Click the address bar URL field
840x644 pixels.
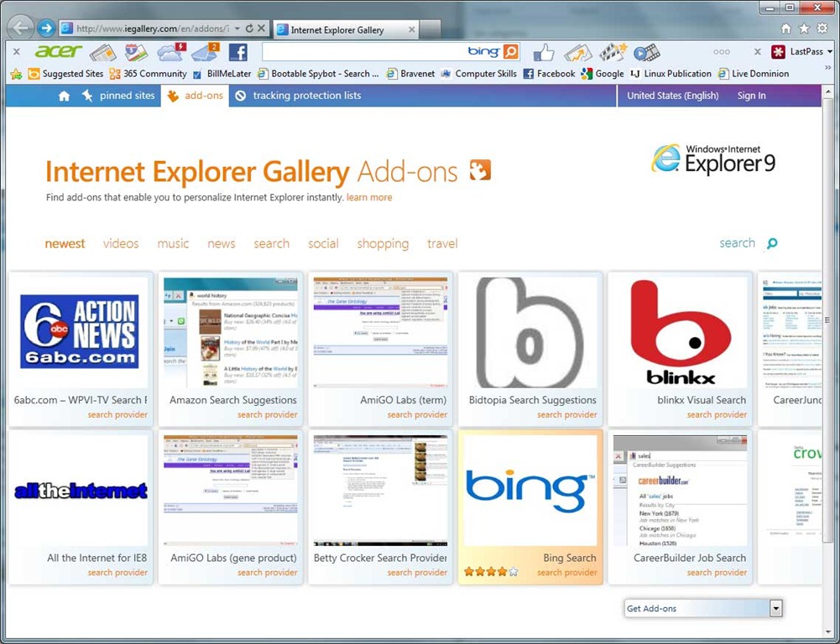pos(152,29)
